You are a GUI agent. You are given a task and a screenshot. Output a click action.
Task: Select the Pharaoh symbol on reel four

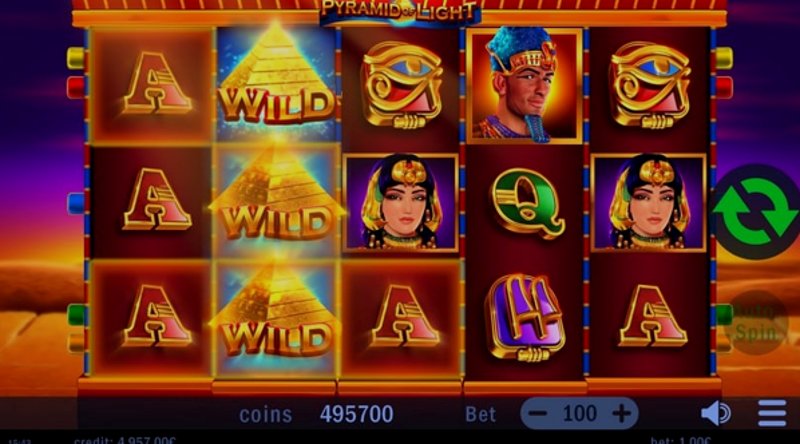[524, 86]
